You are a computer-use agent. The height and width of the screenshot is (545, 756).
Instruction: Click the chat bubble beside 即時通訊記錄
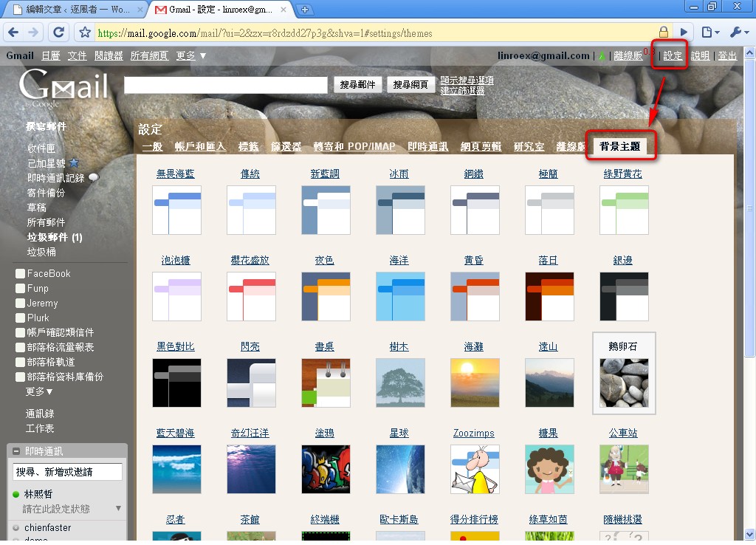(94, 177)
